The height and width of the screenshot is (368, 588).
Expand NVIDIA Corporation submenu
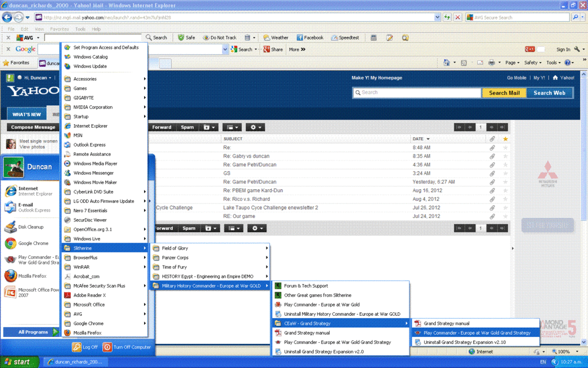pyautogui.click(x=105, y=107)
